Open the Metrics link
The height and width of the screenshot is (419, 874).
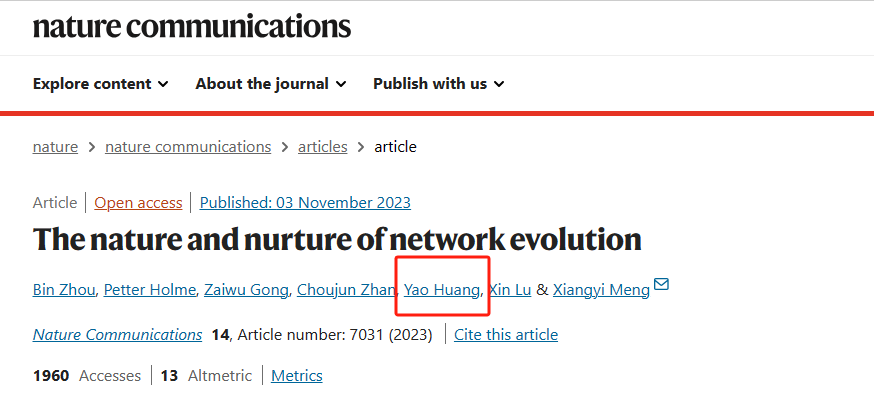[297, 376]
